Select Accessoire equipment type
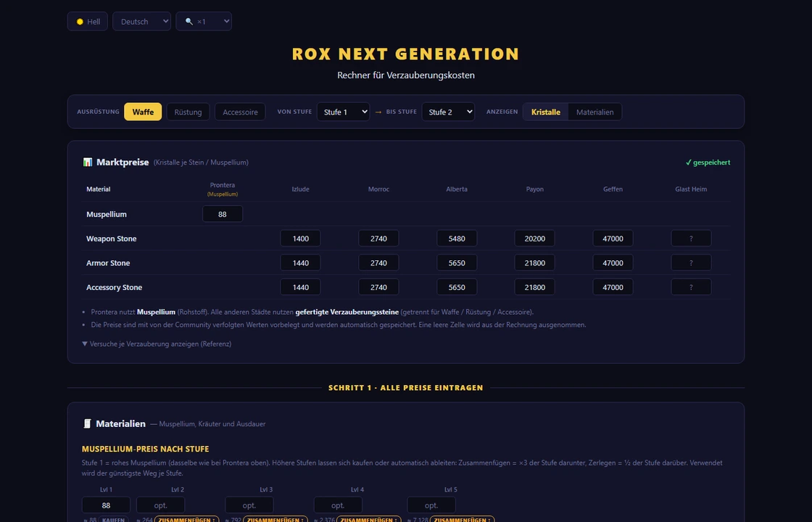 [x=240, y=112]
